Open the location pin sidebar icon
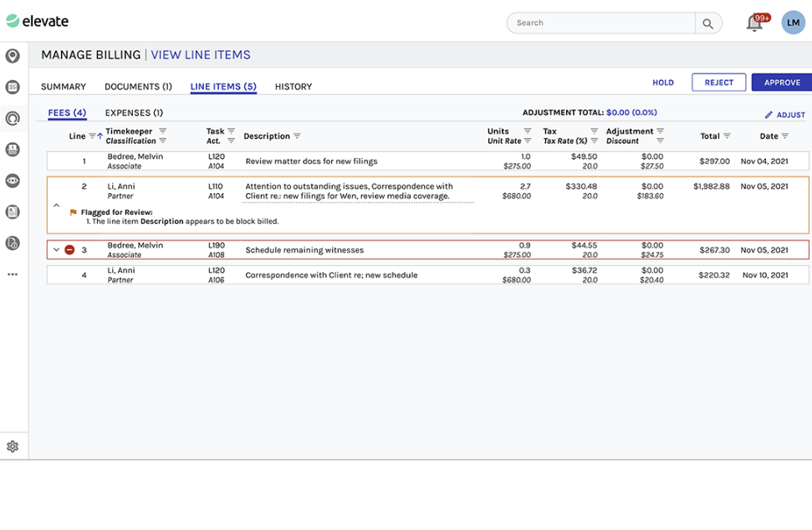The height and width of the screenshot is (530, 812). [x=13, y=56]
